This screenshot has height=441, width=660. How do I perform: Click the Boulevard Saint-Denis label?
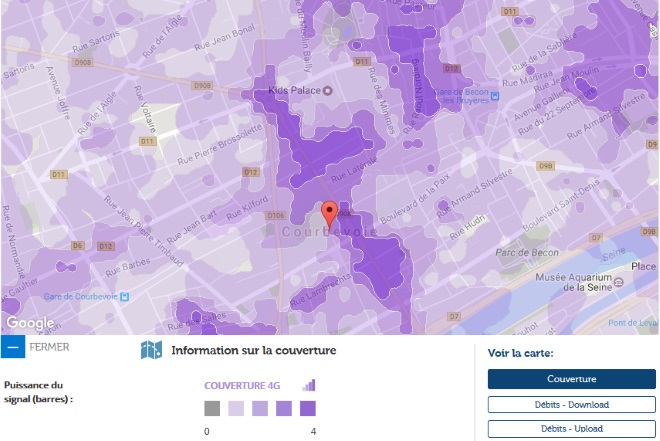coord(561,205)
